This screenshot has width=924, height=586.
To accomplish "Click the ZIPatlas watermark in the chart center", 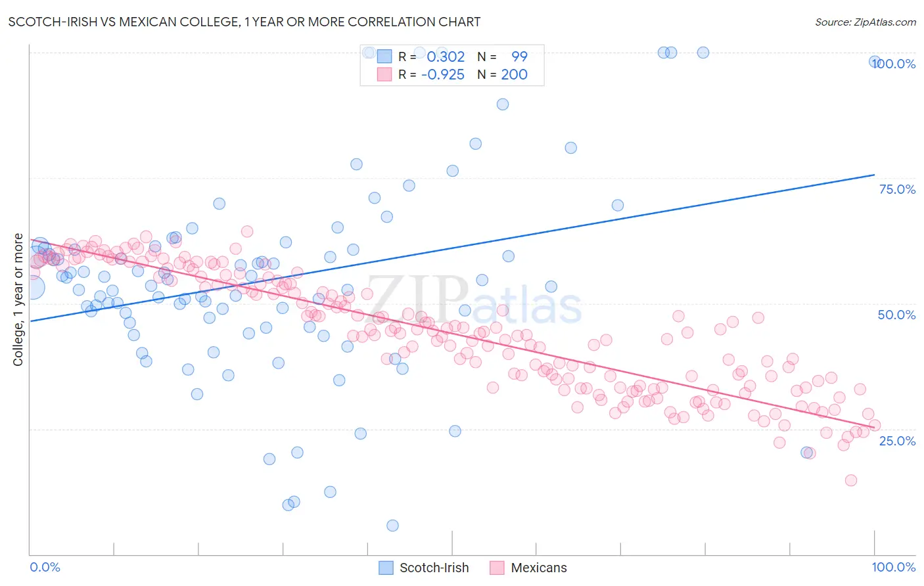I will coord(472,299).
